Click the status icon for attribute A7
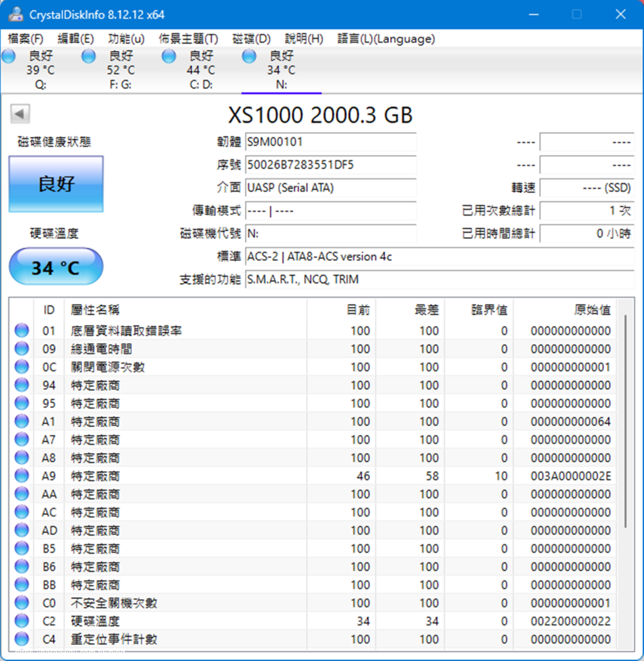Screen dimensions: 644x661 pyautogui.click(x=21, y=439)
